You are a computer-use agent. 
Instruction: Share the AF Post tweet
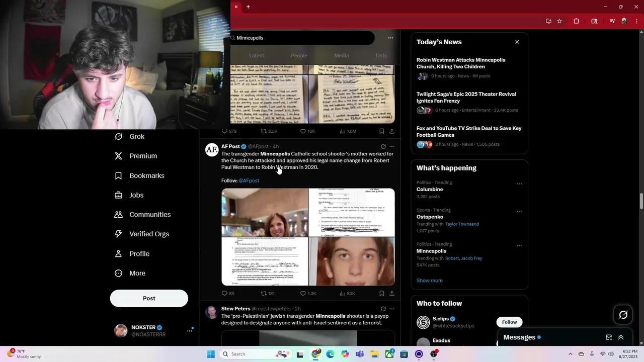coord(392,293)
